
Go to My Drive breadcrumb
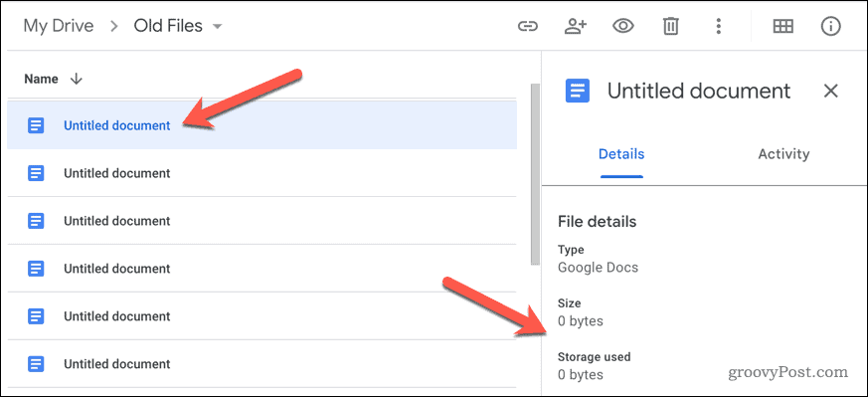tap(59, 26)
